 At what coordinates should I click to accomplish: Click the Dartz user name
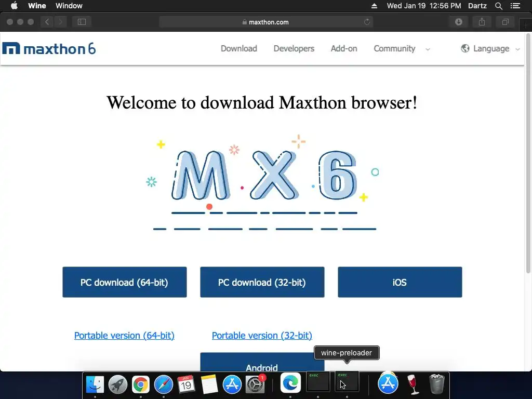477,6
